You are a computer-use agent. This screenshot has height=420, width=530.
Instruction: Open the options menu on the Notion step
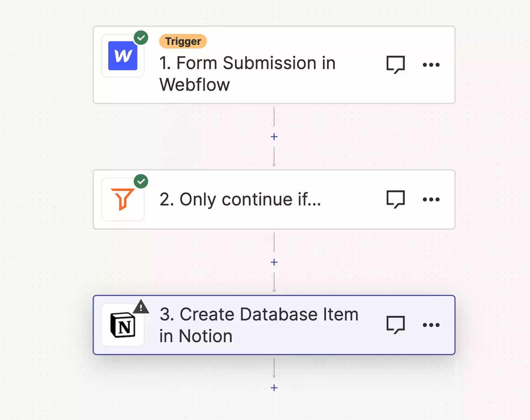[431, 325]
